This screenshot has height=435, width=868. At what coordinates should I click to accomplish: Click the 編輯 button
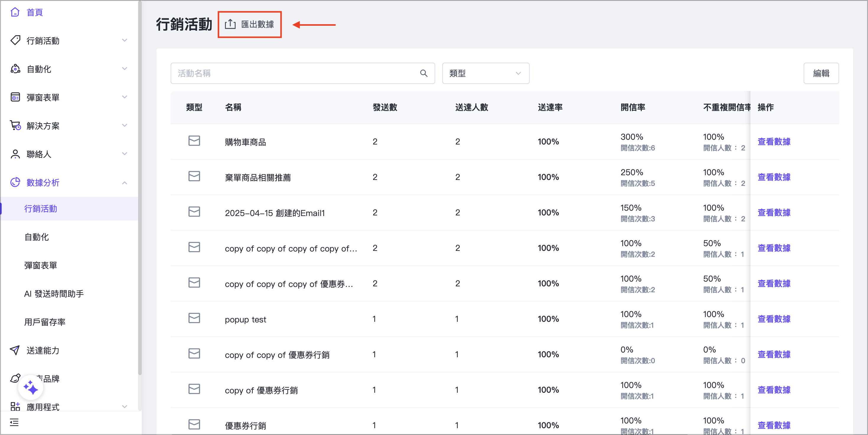[821, 73]
